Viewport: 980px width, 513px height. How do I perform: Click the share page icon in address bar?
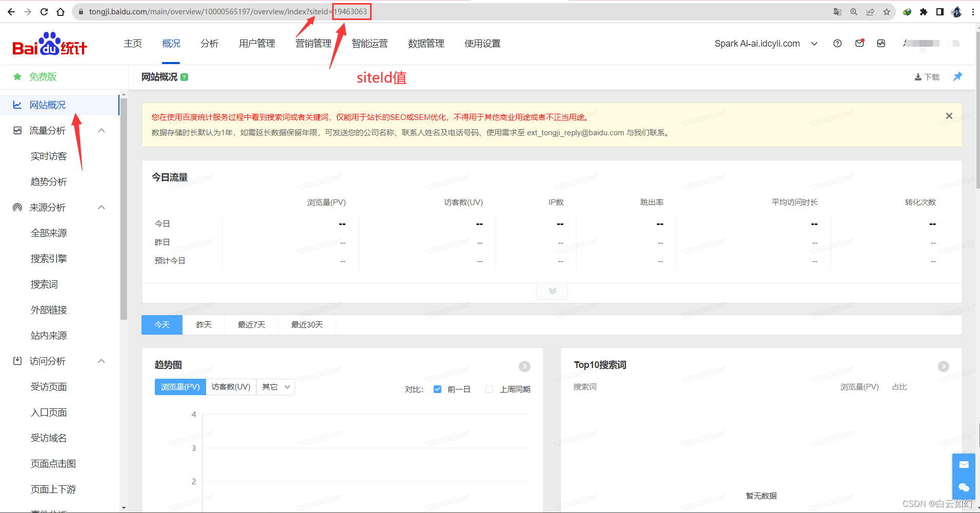pyautogui.click(x=870, y=12)
